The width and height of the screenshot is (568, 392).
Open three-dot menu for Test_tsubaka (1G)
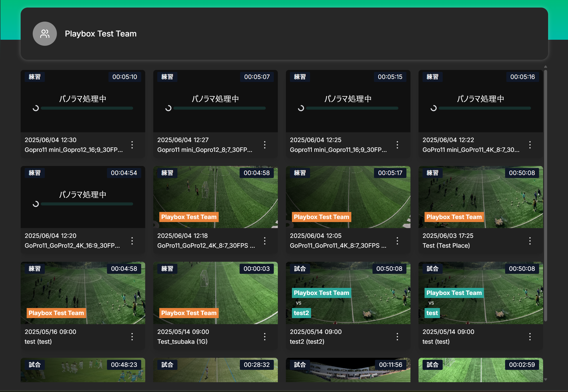coord(265,337)
